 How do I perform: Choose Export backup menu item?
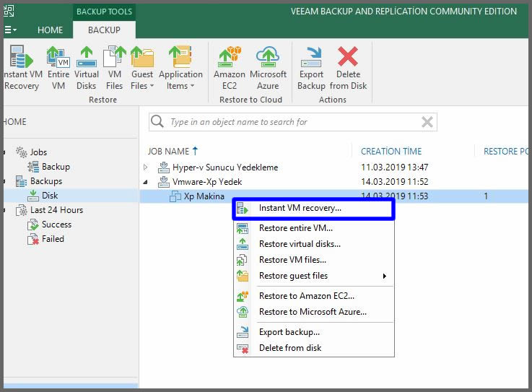coord(313,332)
